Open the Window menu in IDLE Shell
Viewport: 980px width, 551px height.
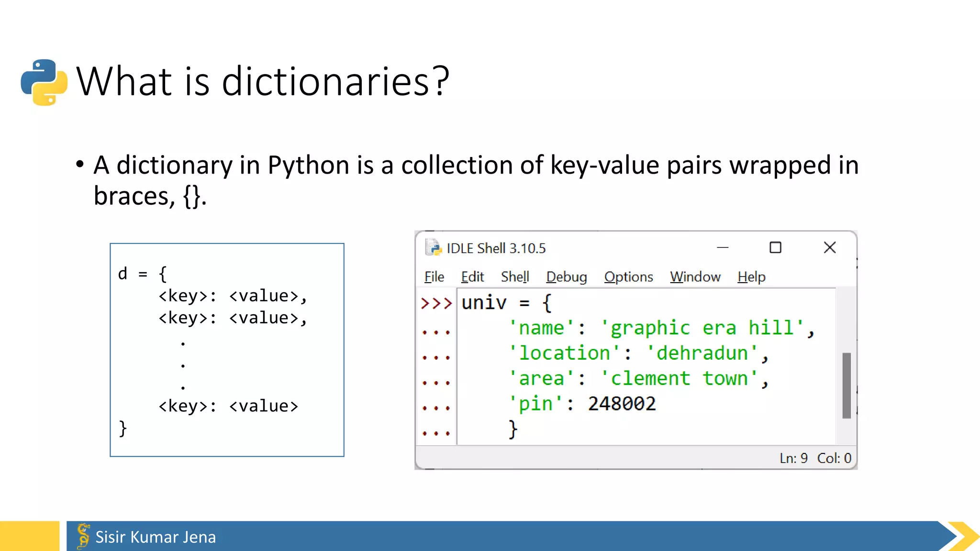695,277
